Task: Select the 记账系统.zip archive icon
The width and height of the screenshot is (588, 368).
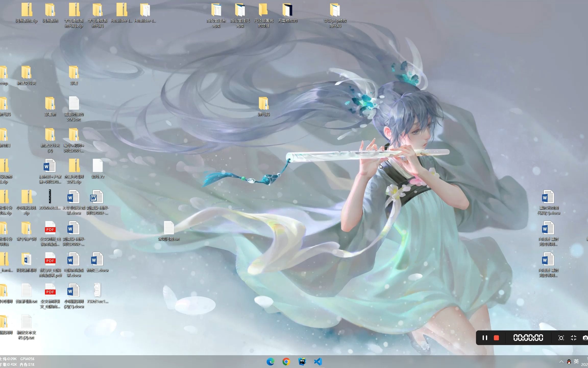Action: pyautogui.click(x=26, y=13)
